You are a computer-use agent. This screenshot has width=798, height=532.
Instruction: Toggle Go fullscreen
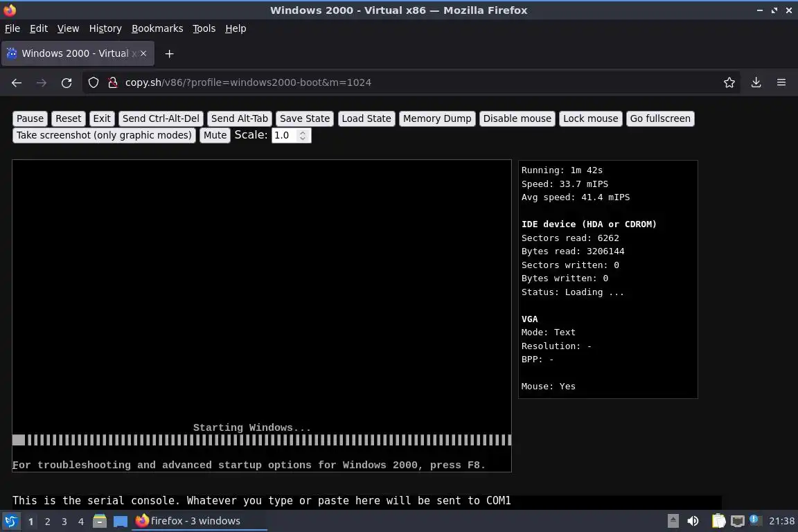pyautogui.click(x=660, y=118)
